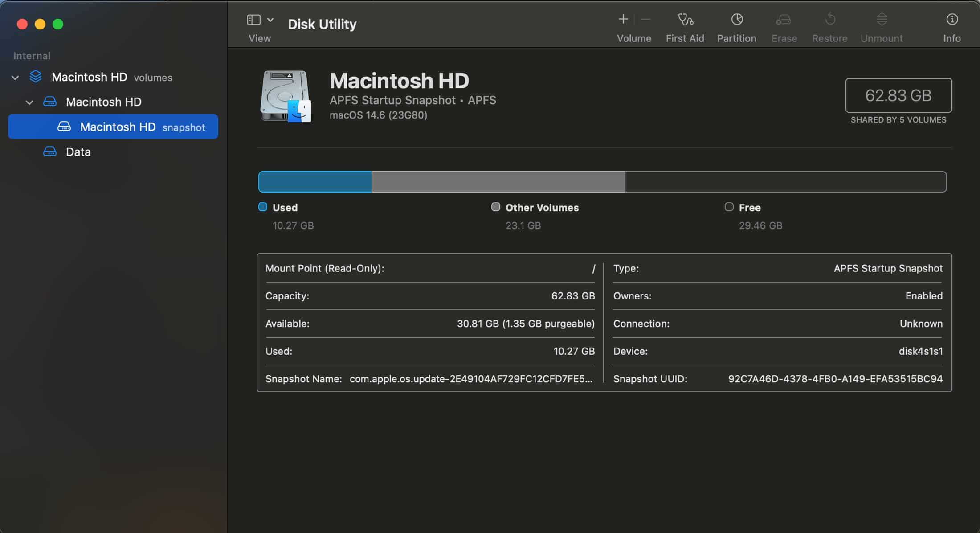The width and height of the screenshot is (980, 533).
Task: Click the Unmount toolbar icon
Action: pos(882,19)
